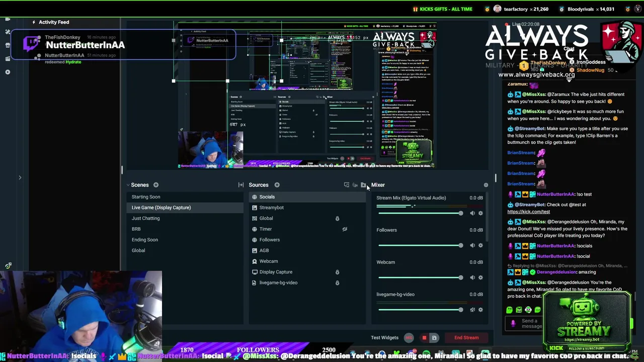Unlock the Display Capture source lock
644x362 pixels.
coord(337,272)
